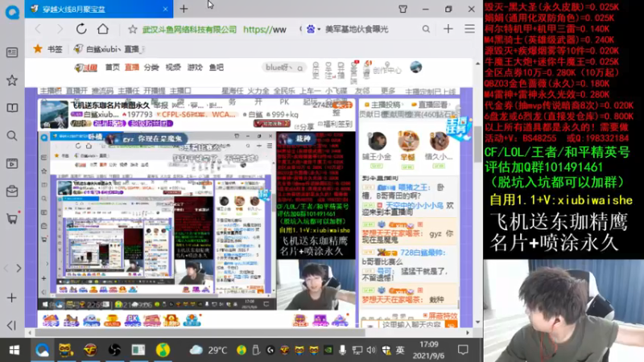
Task: Click the page vertical scrollbar
Action: click(x=477, y=144)
